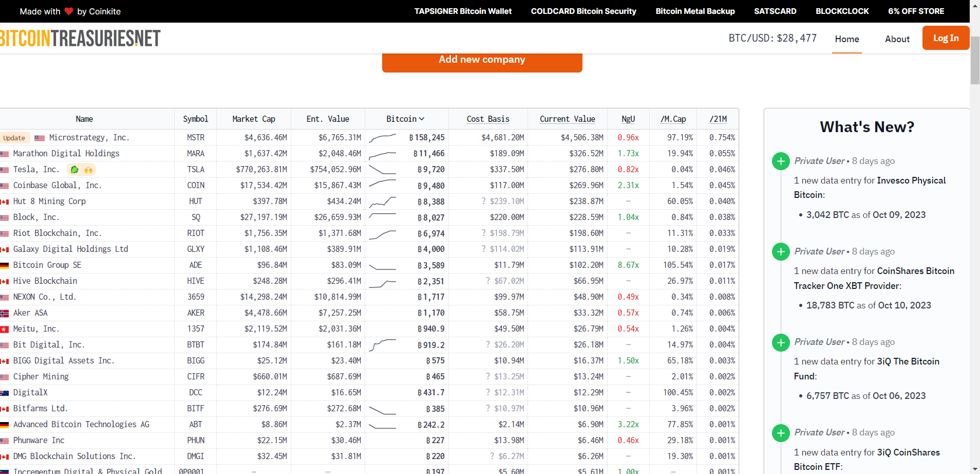The image size is (980, 474).
Task: Click the green plus icon for CoinShares Bitcoin Tracker entry
Action: (x=781, y=252)
